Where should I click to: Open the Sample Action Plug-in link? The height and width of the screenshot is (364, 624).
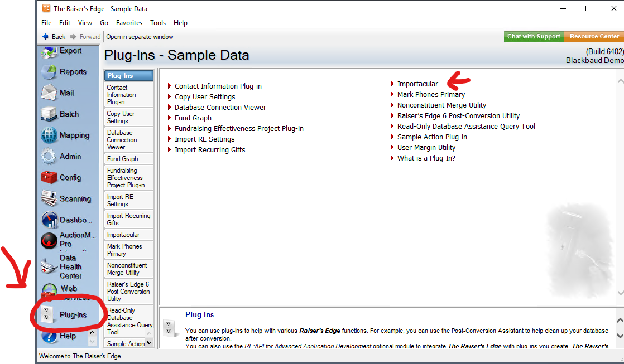tap(432, 137)
